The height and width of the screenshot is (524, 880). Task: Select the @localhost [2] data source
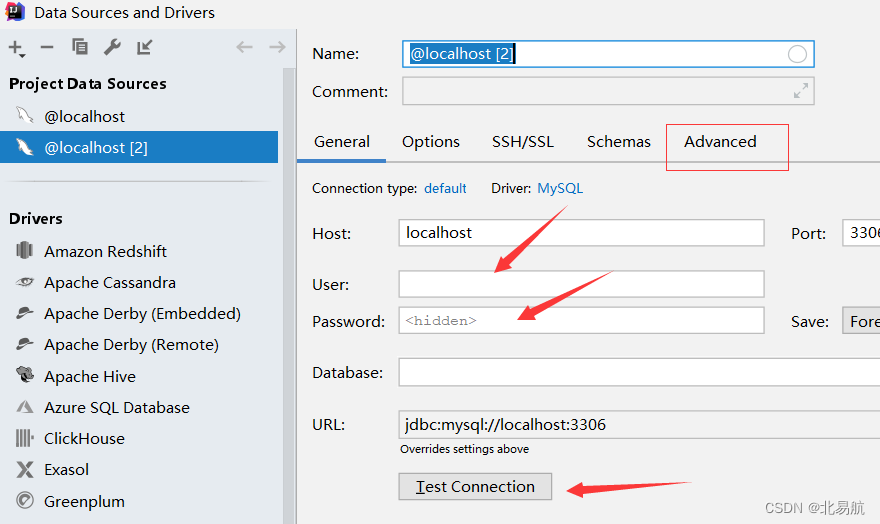pyautogui.click(x=139, y=147)
